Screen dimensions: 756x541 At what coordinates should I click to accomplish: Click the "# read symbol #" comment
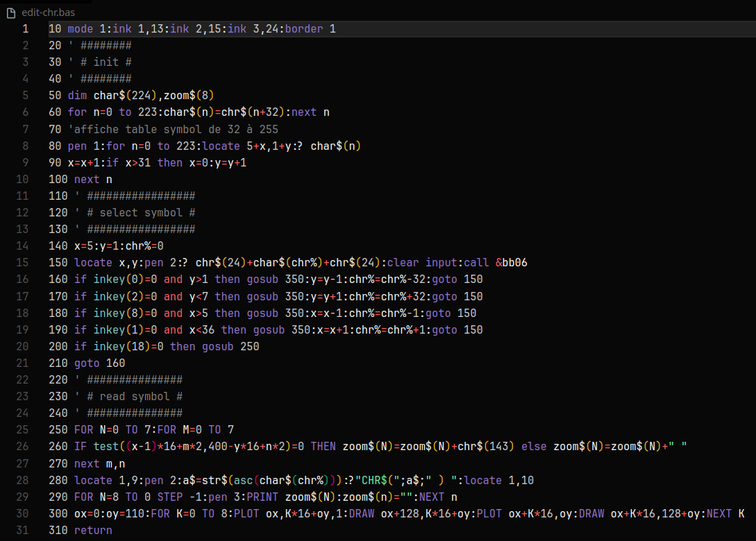click(x=135, y=396)
